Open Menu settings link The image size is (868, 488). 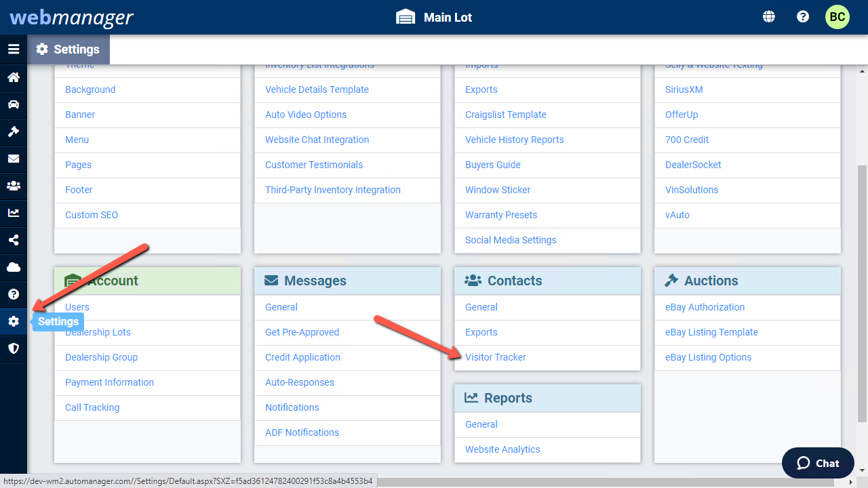[77, 140]
